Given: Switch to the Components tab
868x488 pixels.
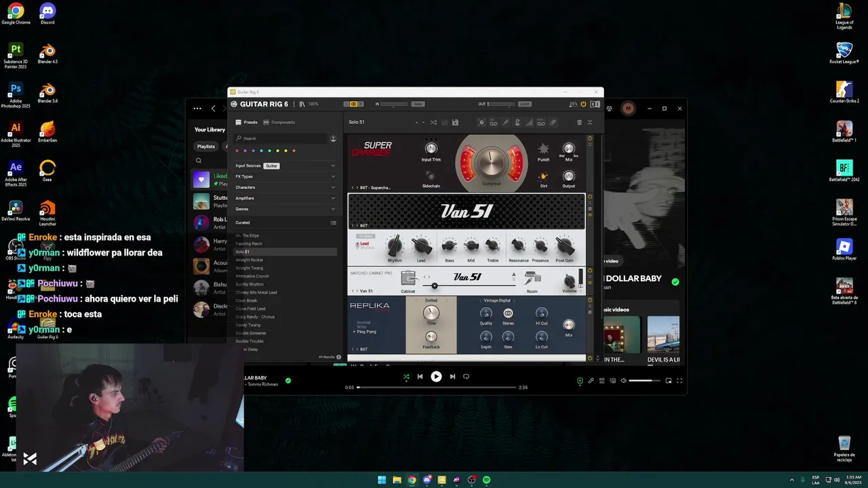Looking at the screenshot, I should (279, 122).
